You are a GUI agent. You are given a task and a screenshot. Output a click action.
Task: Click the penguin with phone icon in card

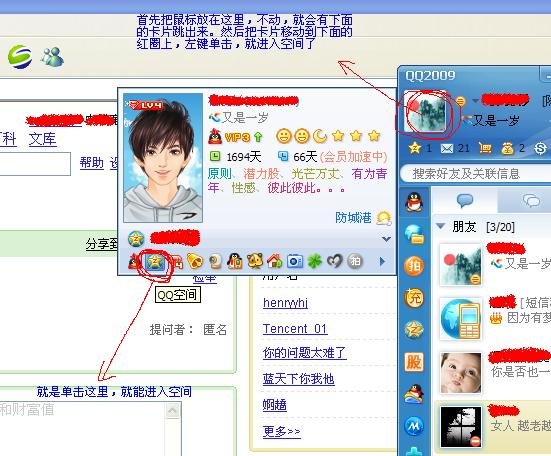pos(235,261)
